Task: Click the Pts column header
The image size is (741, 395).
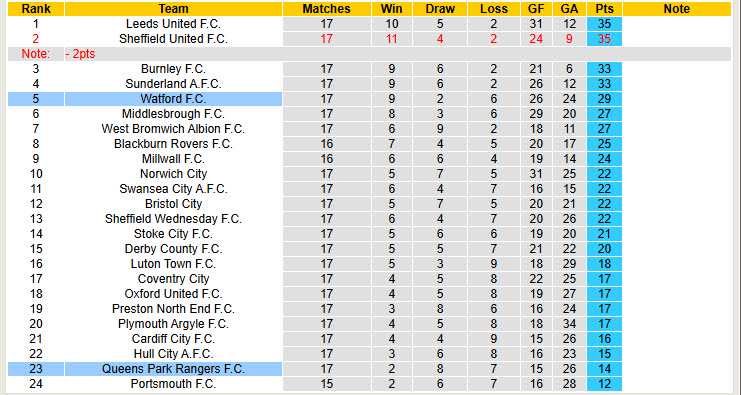Action: click(604, 9)
